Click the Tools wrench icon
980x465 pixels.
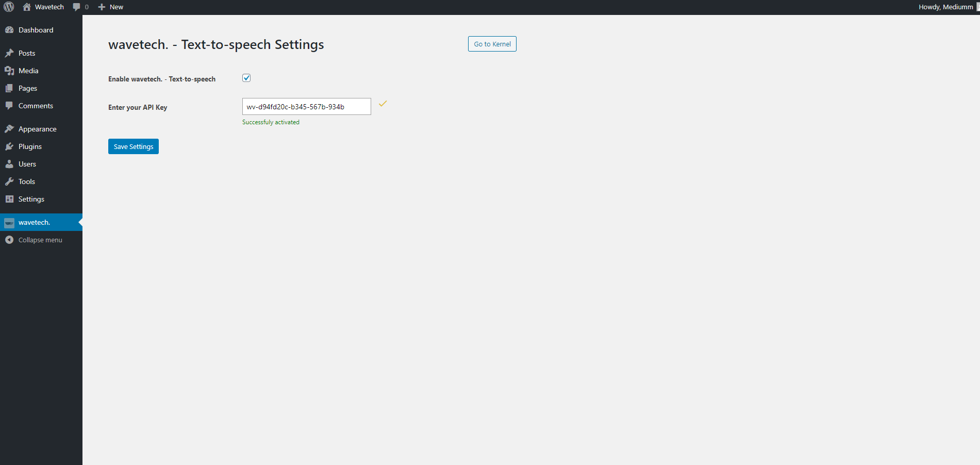[9, 181]
